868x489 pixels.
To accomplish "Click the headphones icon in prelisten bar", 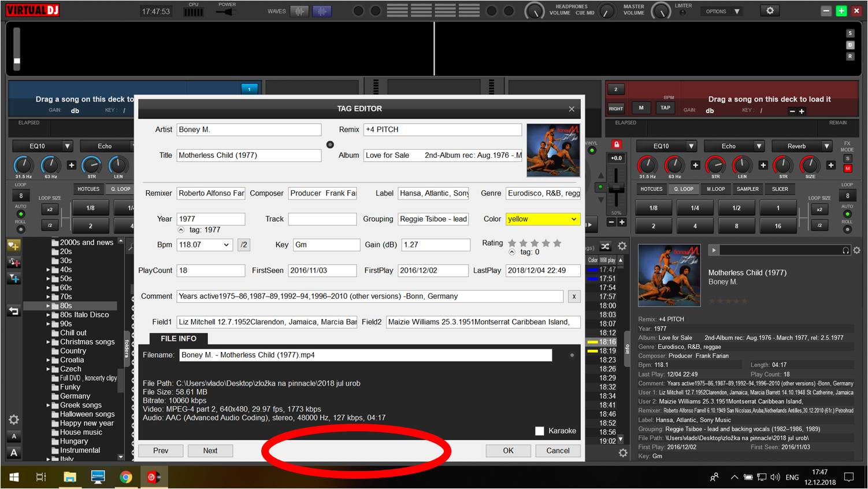I will pyautogui.click(x=846, y=250).
